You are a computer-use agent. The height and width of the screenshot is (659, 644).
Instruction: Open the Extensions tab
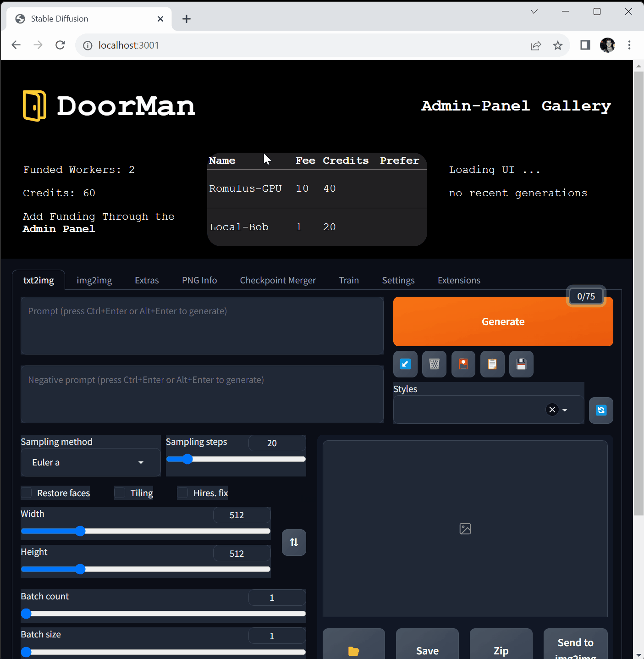[459, 280]
